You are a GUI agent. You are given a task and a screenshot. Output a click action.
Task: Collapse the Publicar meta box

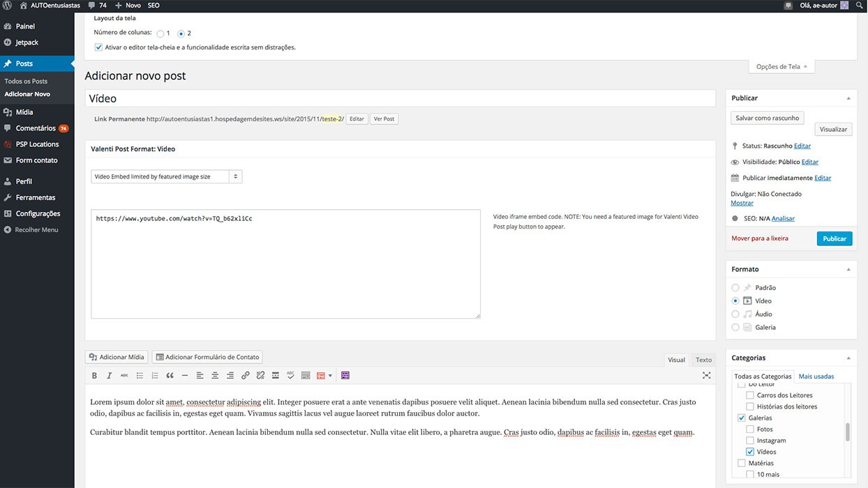coord(848,98)
